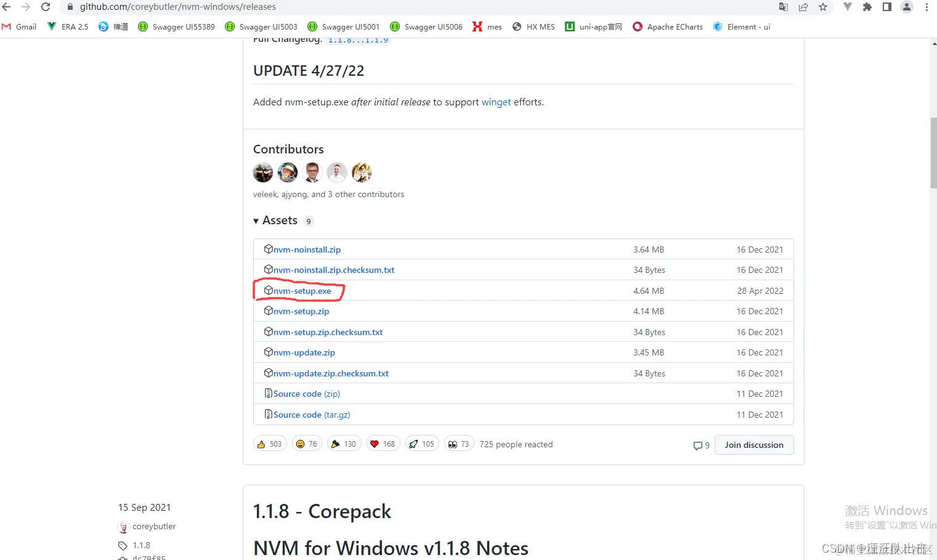This screenshot has height=560, width=937.
Task: Open ERA 2.5 bookmark
Action: point(68,26)
